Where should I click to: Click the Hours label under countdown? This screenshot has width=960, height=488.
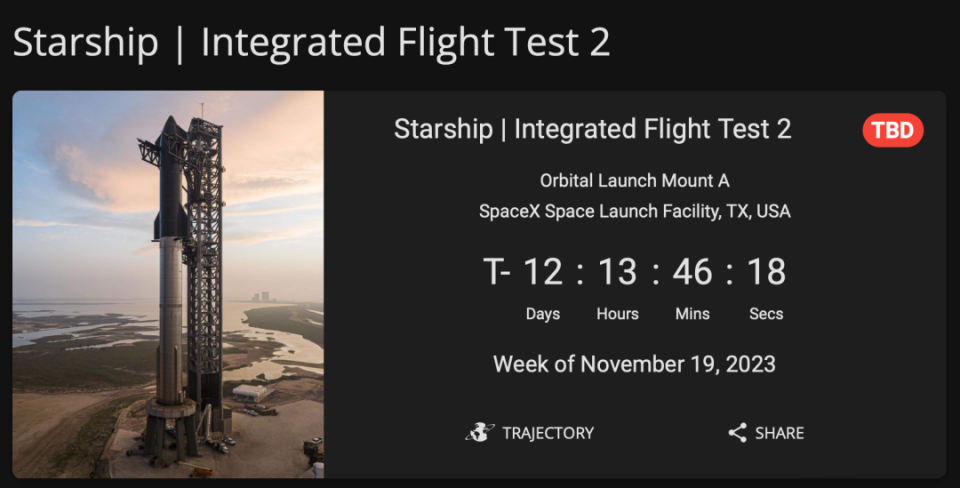(617, 314)
